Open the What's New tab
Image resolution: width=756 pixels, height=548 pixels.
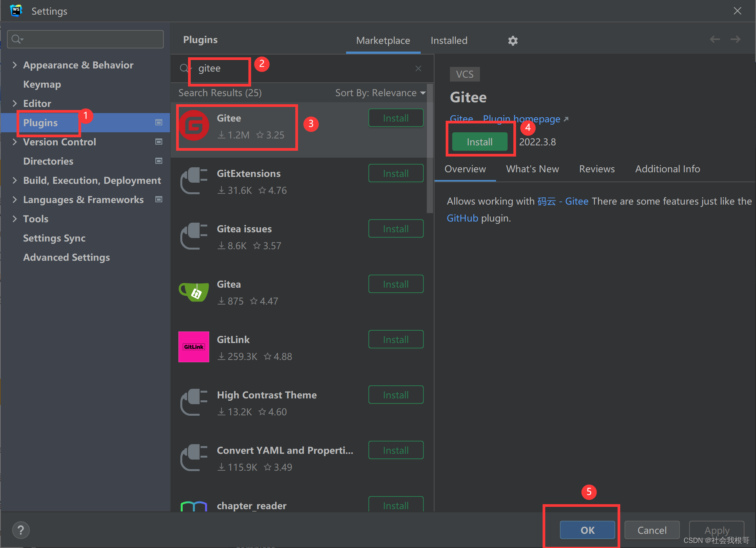click(x=532, y=169)
